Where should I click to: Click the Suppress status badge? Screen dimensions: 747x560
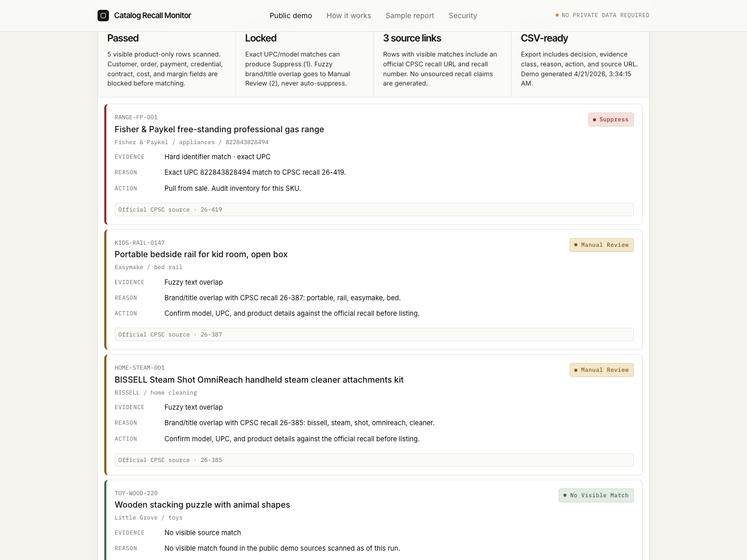[611, 120]
